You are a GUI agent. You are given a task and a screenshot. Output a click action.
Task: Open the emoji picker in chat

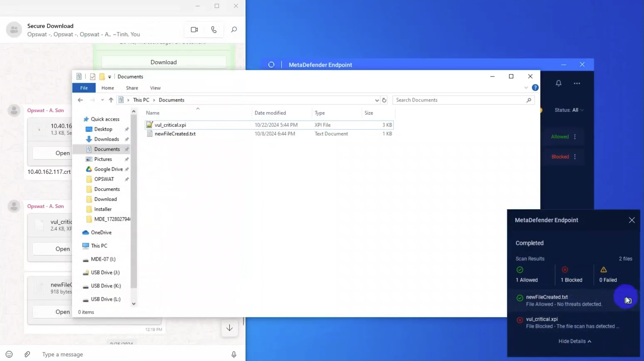coord(9,354)
